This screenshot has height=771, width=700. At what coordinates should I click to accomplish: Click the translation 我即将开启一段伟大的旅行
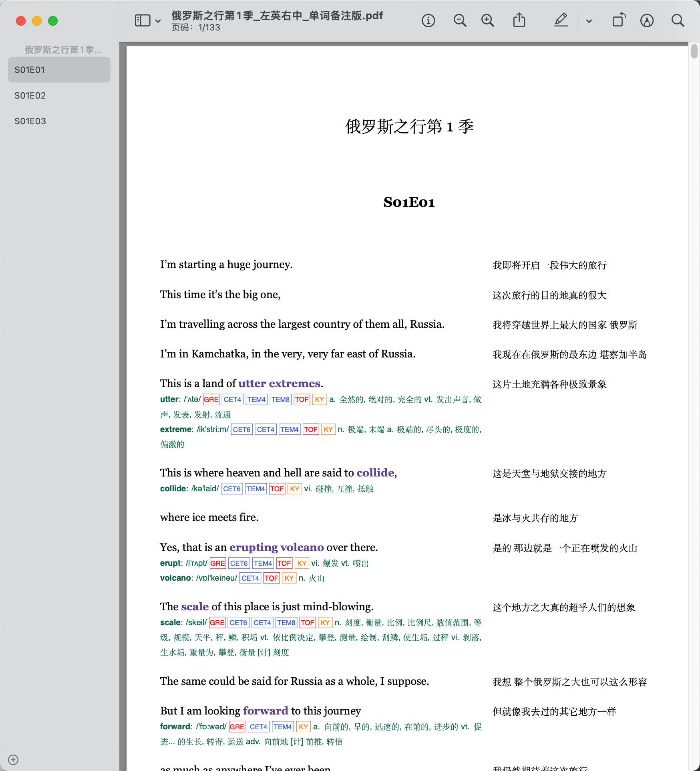[549, 265]
